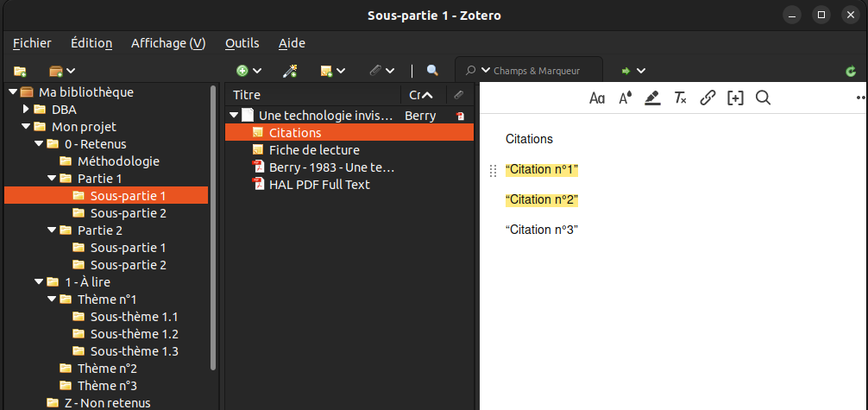Open the Add Attachment dropdown arrow
Screen dimensions: 868x410
(x=390, y=71)
